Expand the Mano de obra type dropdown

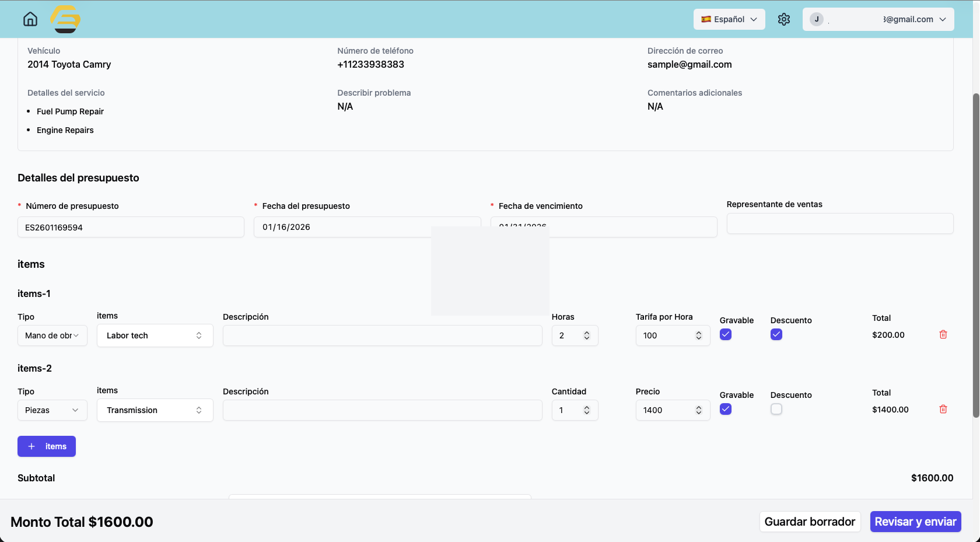tap(52, 335)
